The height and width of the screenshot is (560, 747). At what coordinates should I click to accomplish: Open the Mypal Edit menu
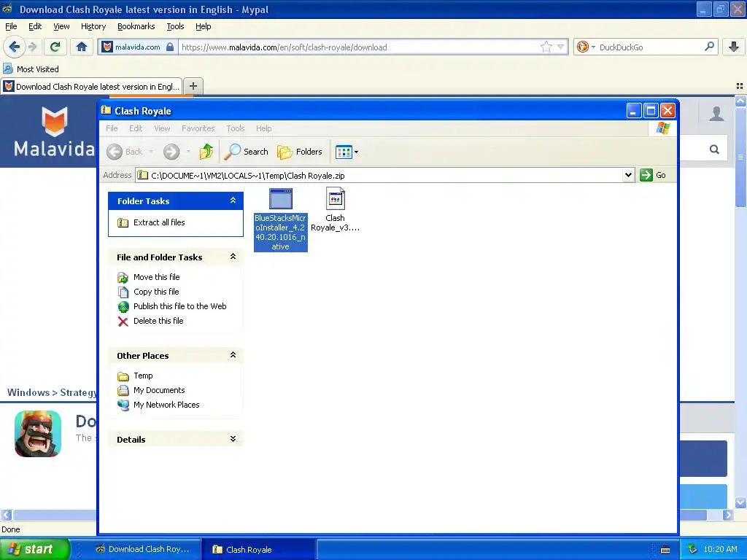(35, 26)
